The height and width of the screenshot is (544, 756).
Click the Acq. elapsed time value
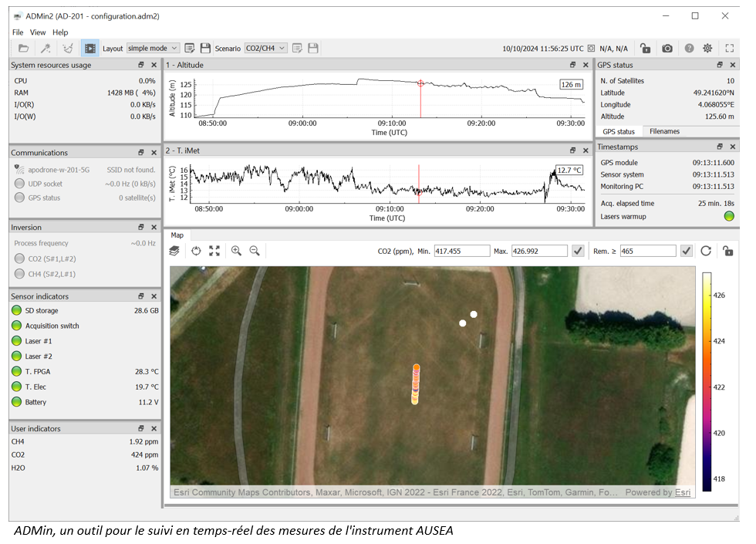tap(716, 203)
